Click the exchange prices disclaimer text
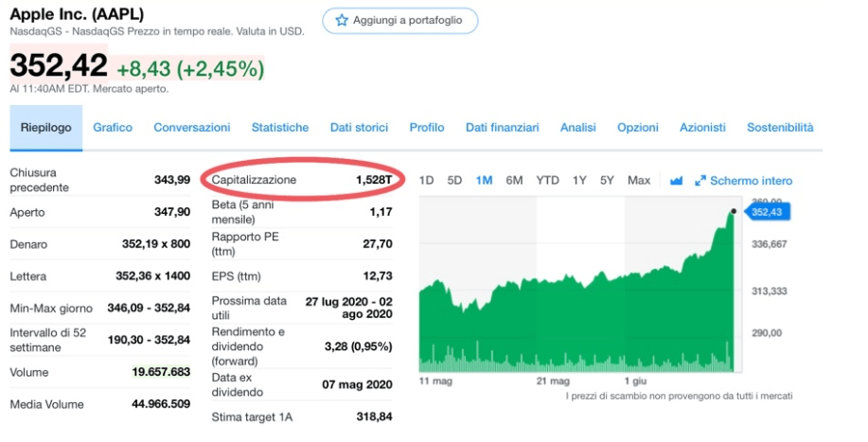The height and width of the screenshot is (442, 868). click(x=680, y=396)
